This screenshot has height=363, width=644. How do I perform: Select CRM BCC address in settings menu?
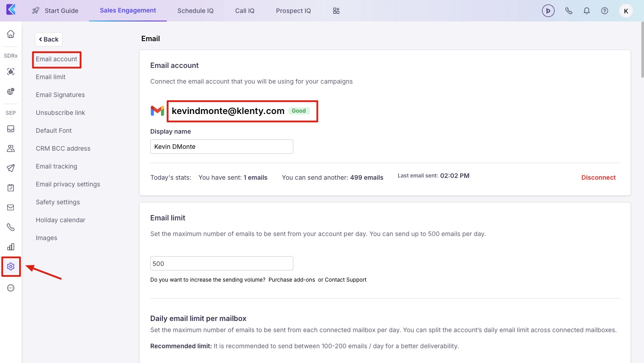coord(63,148)
